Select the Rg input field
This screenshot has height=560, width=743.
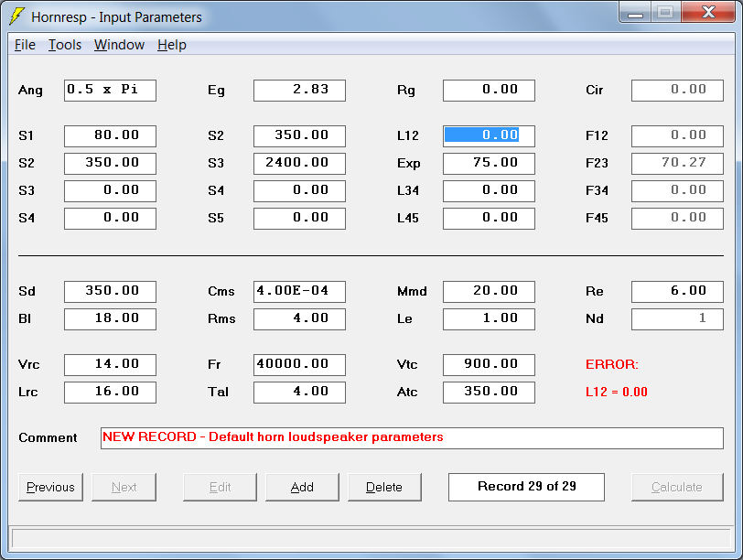click(x=489, y=91)
